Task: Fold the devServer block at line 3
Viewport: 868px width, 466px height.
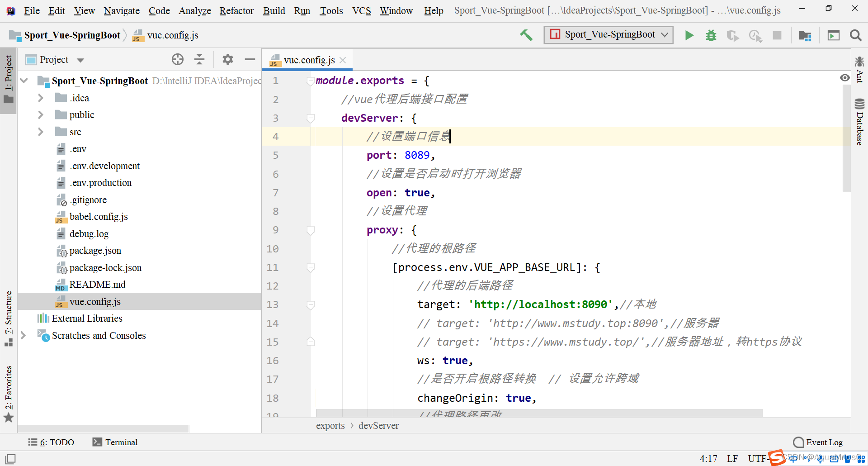Action: 311,119
